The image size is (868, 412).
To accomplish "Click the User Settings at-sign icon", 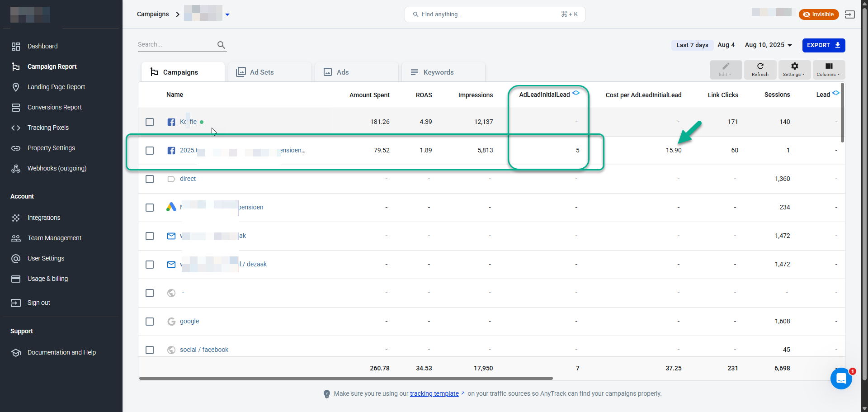I will pyautogui.click(x=16, y=258).
